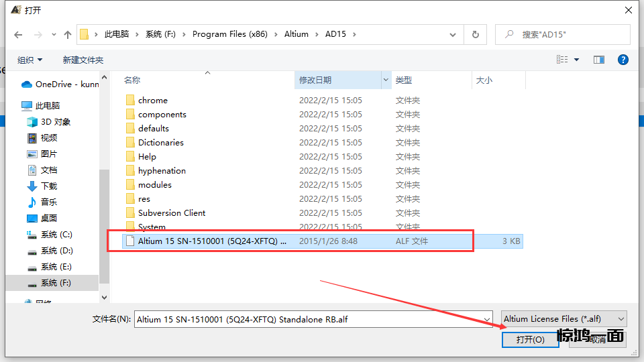
Task: Select OneDrive in navigation pane
Action: 60,84
